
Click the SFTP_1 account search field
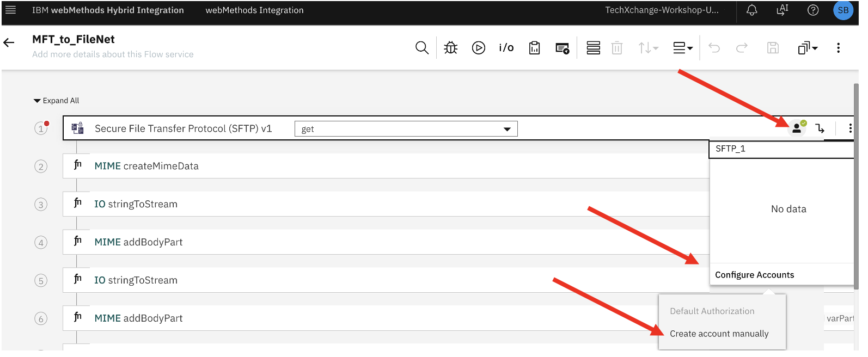pyautogui.click(x=781, y=149)
